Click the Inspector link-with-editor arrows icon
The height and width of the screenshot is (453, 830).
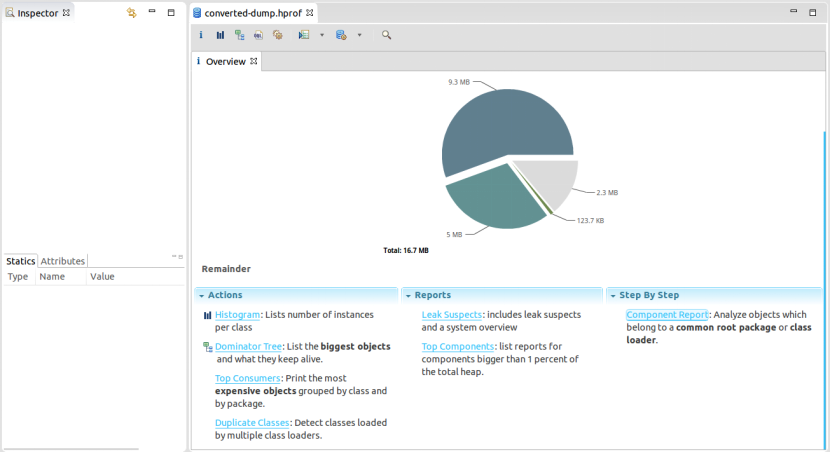(131, 12)
